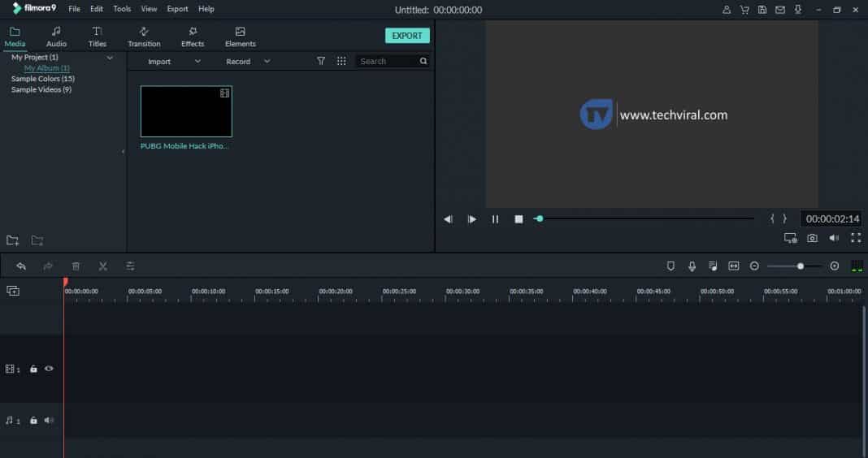Viewport: 868px width, 458px height.
Task: Open the shopping cart store icon
Action: [x=744, y=10]
